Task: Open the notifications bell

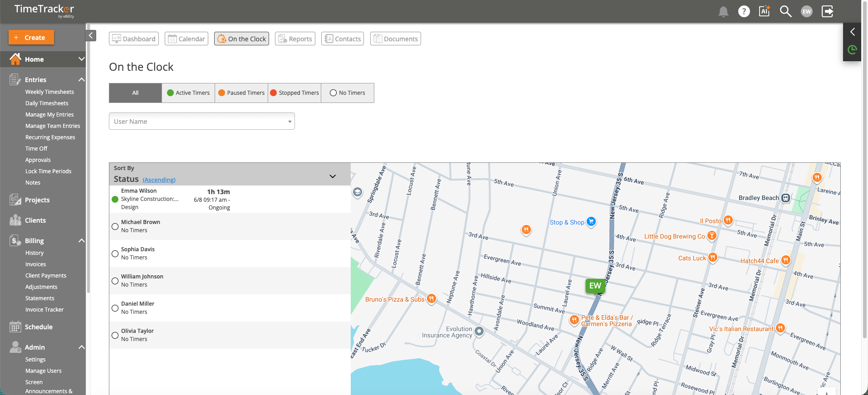Action: point(723,12)
